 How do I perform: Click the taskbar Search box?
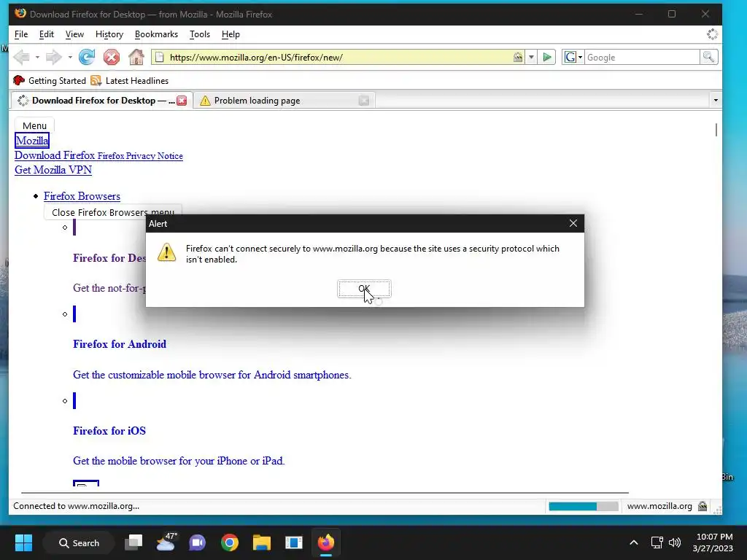click(79, 542)
